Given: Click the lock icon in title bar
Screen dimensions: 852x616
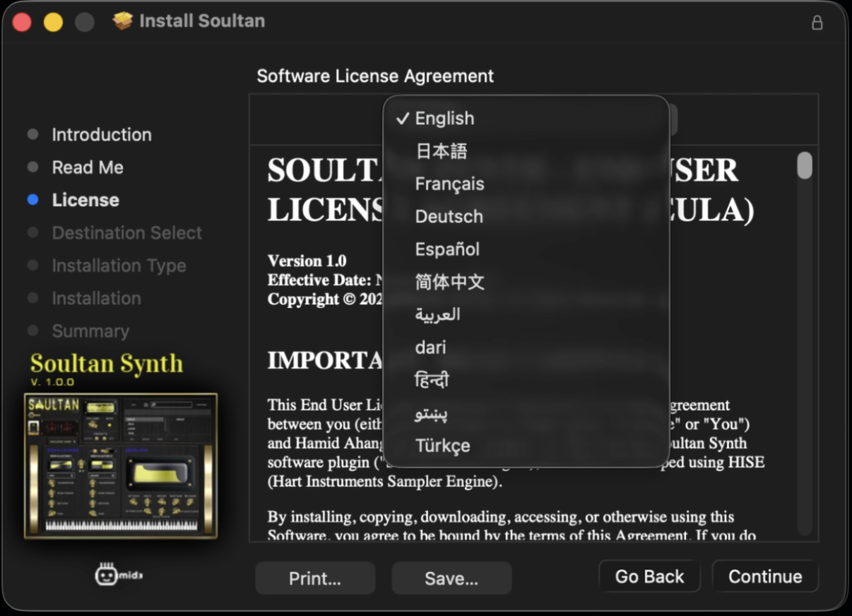Looking at the screenshot, I should (x=817, y=23).
